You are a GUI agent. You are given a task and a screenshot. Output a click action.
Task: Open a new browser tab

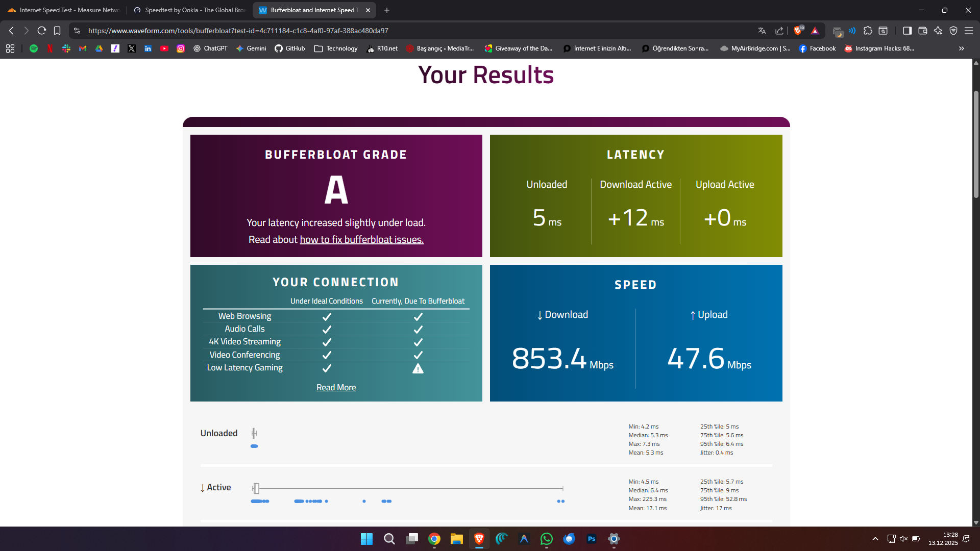387,10
